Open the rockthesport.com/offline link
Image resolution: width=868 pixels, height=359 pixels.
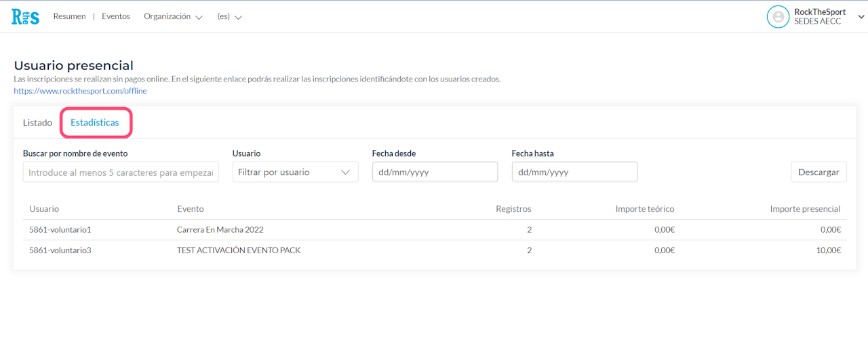tap(80, 91)
